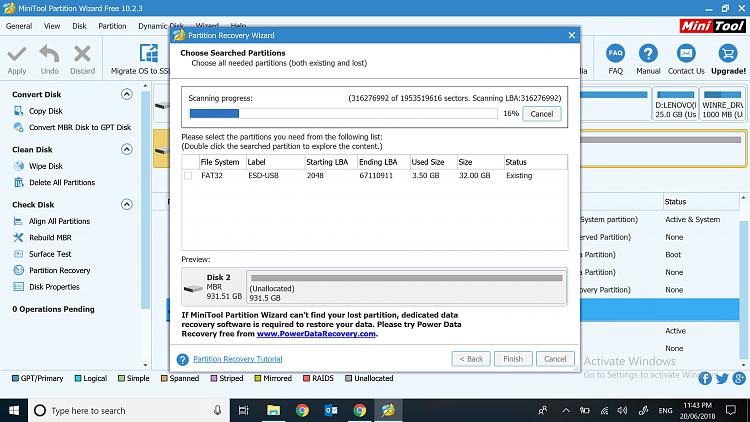Open www.PowerDataRecovery.com link

[x=316, y=334]
